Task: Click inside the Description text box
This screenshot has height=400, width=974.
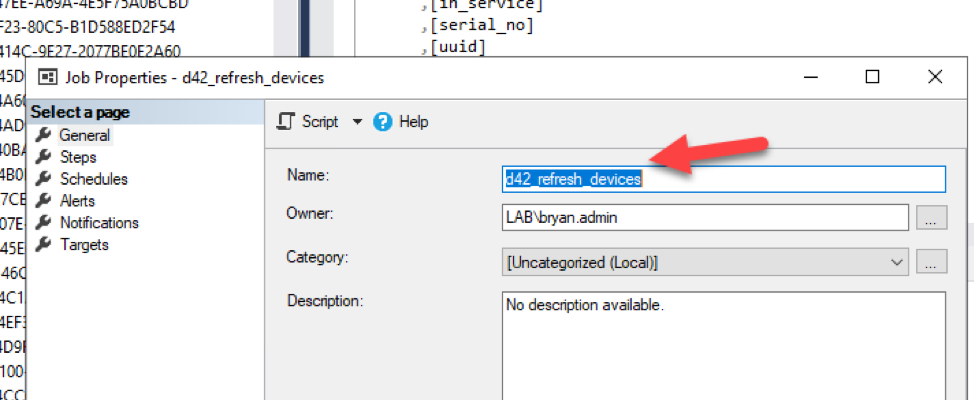Action: tap(723, 345)
